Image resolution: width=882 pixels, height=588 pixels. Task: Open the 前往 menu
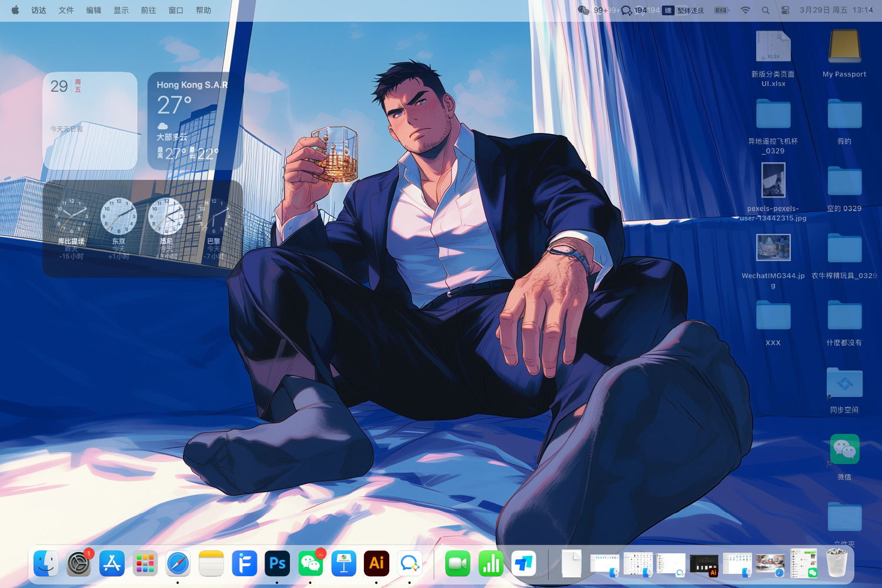click(149, 10)
